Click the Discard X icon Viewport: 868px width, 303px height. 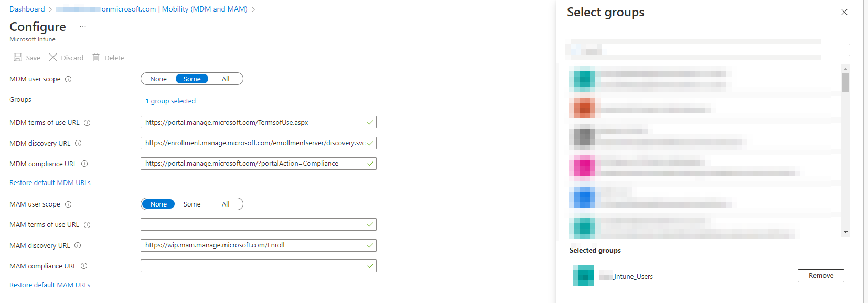click(x=53, y=57)
